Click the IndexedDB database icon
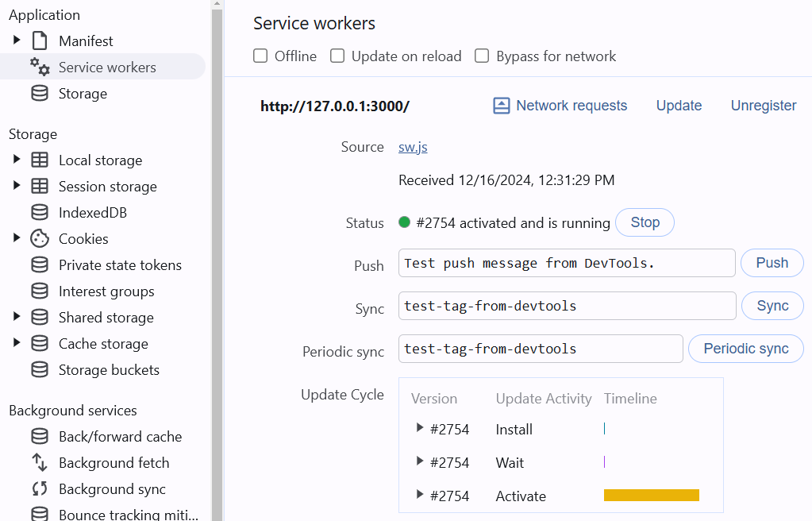 [40, 213]
